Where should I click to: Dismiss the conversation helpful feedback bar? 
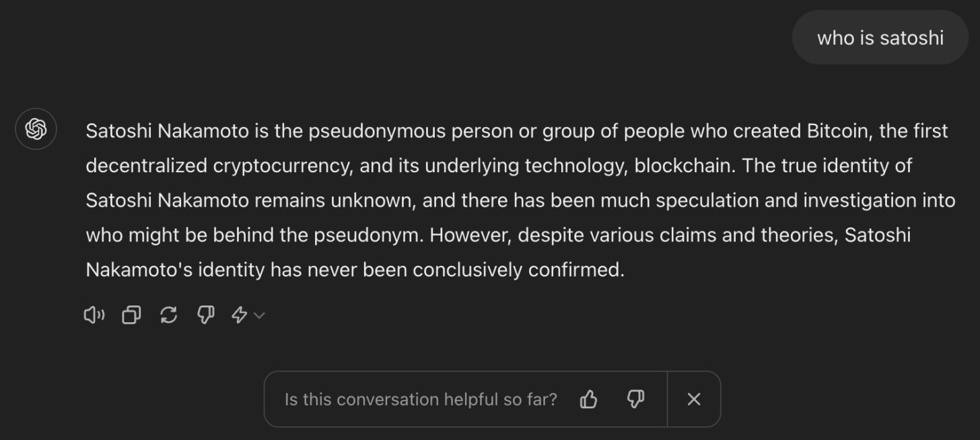click(x=694, y=400)
